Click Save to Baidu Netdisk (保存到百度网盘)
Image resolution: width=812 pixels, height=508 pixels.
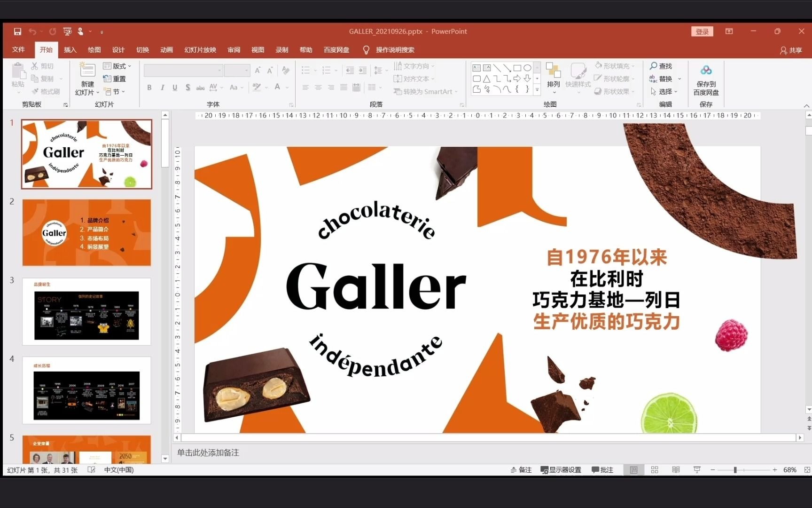coord(706,79)
